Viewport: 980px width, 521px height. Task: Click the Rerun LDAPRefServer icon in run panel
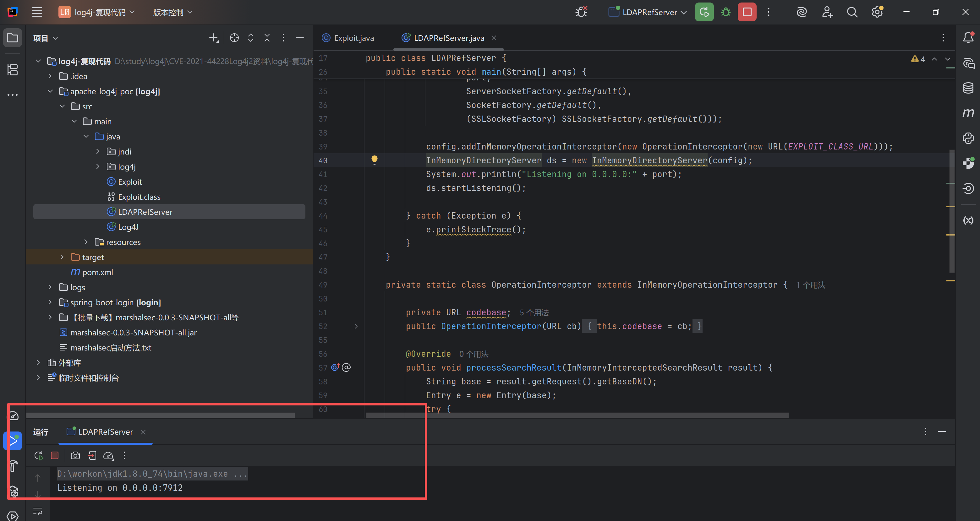click(38, 456)
